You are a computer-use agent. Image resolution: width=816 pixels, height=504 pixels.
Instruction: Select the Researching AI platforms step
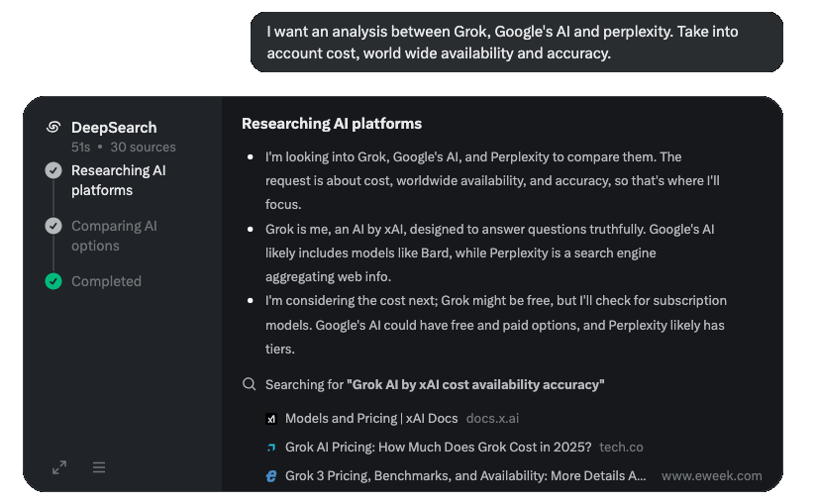pos(119,180)
